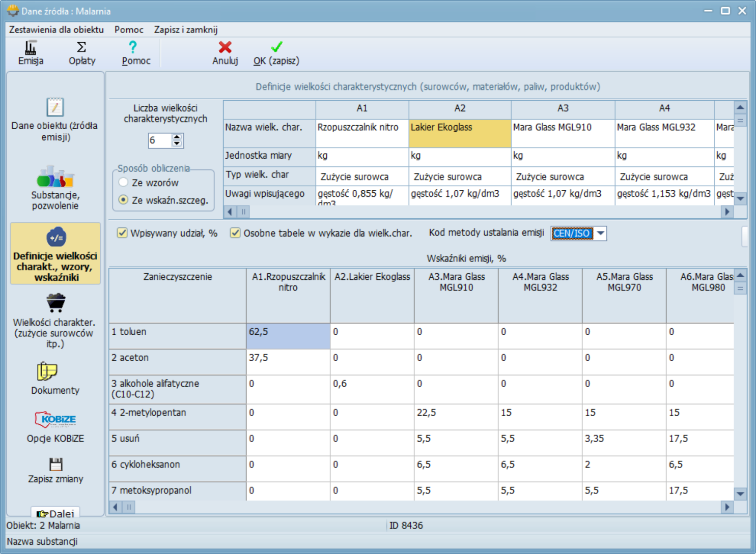Click the A5.Mara Glass MGL970 column header
Image resolution: width=756 pixels, height=554 pixels.
coord(624,296)
